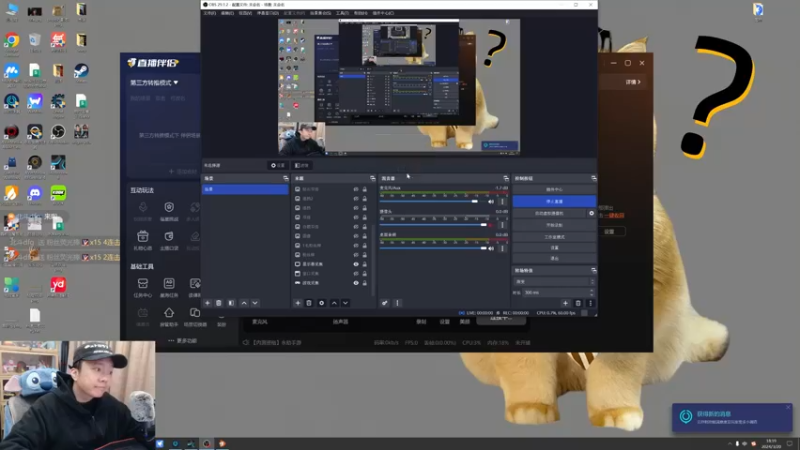The height and width of the screenshot is (450, 800).
Task: Click the shield icon under 互动玩法 in 直播伴侣
Action: (x=169, y=207)
